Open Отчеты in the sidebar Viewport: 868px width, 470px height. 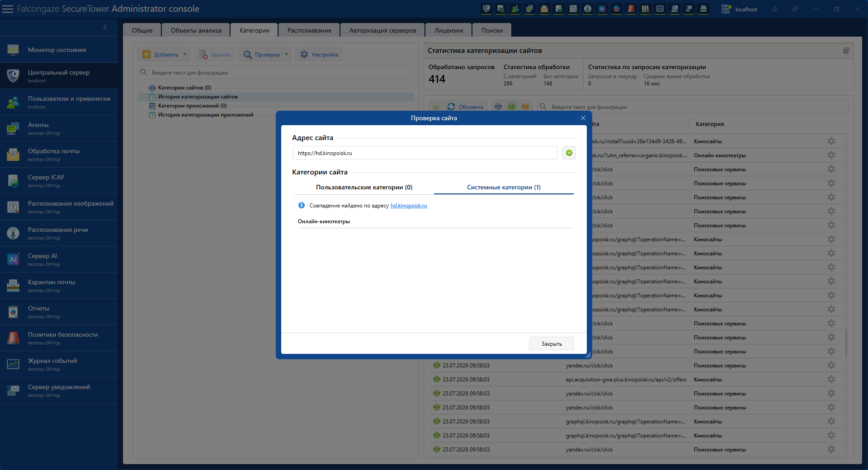pos(59,312)
